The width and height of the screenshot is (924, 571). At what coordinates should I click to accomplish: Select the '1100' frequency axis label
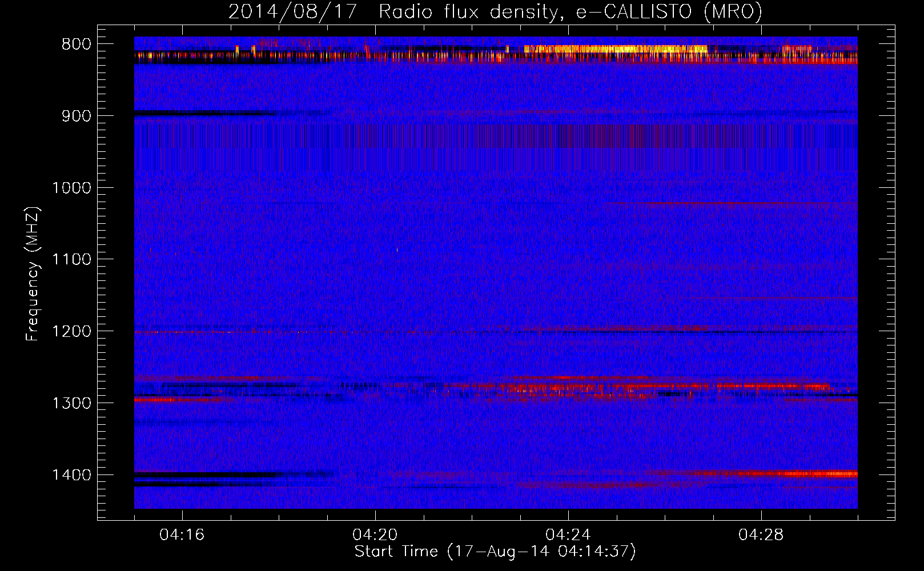(x=72, y=260)
